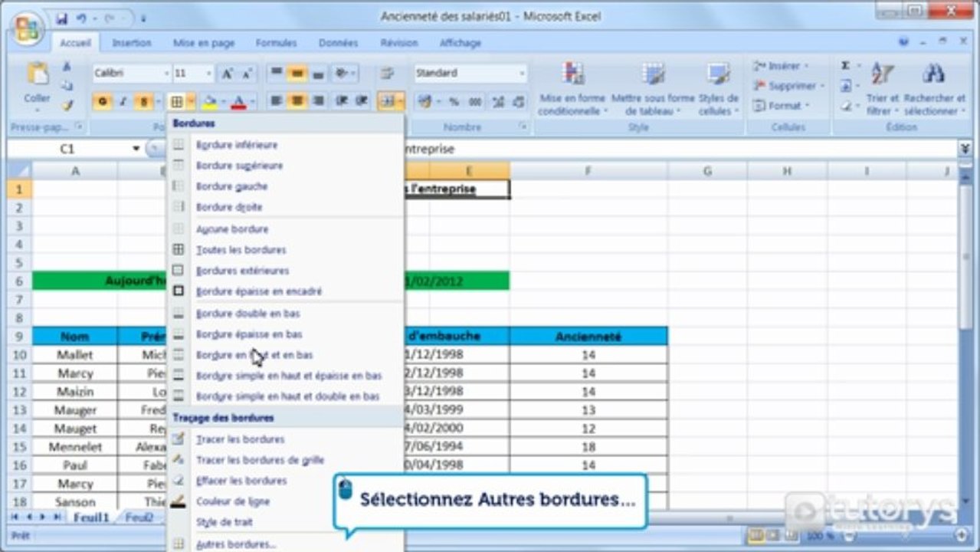The image size is (980, 552).
Task: Click the wrap text icon
Action: coord(387,74)
